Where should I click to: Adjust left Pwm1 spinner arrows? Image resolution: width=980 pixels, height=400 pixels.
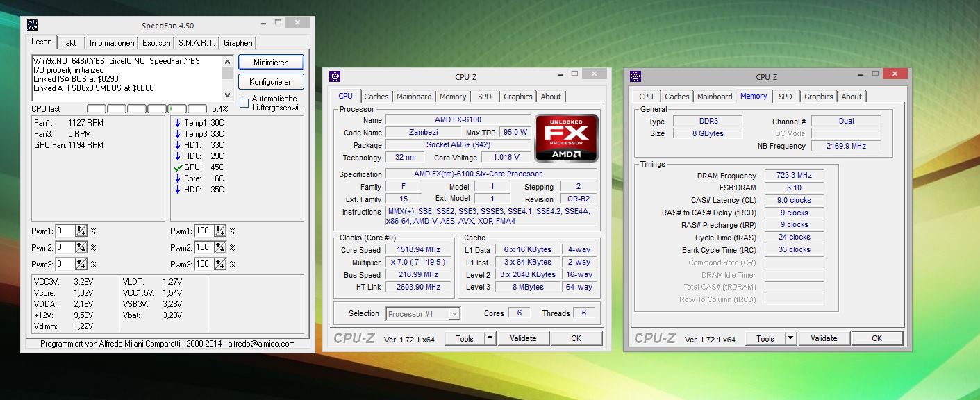click(81, 231)
